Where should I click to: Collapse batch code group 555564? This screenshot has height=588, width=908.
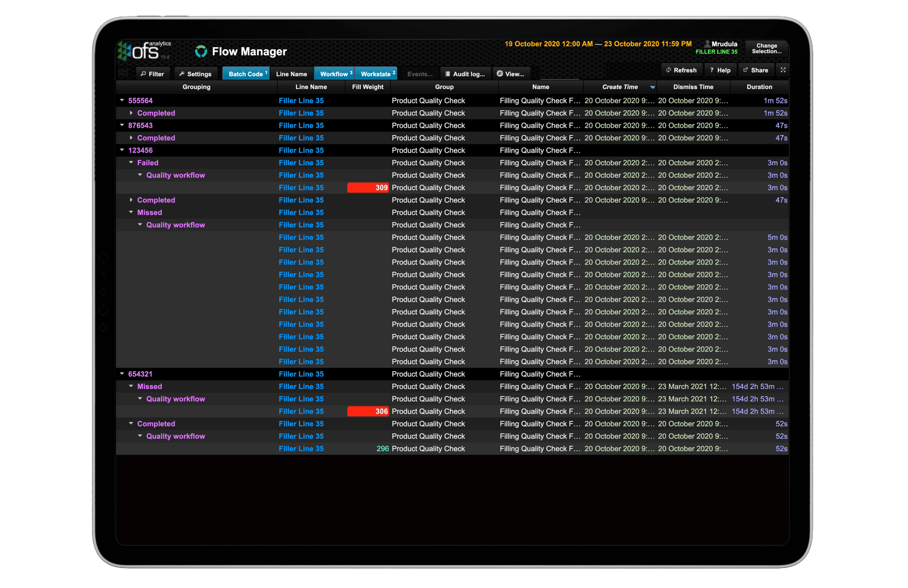tap(121, 100)
